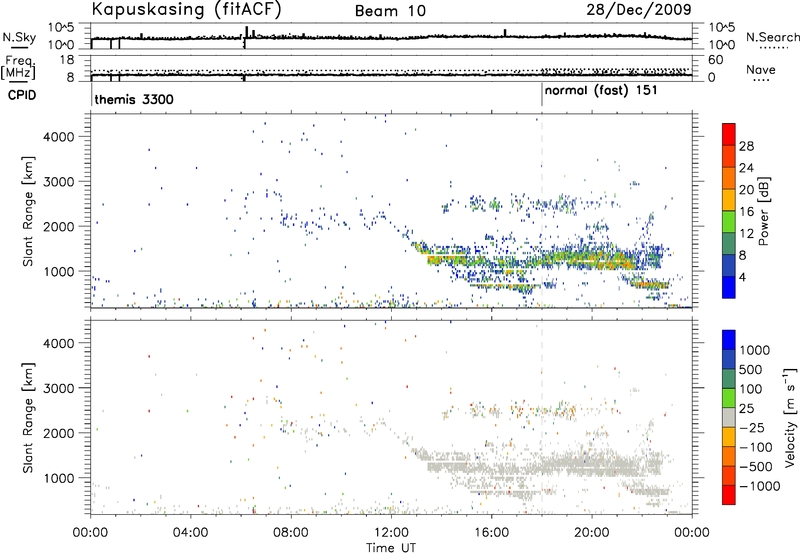Click the "4000" tick label of the power panel
Viewport: 800px width, 554px height.
[59, 137]
